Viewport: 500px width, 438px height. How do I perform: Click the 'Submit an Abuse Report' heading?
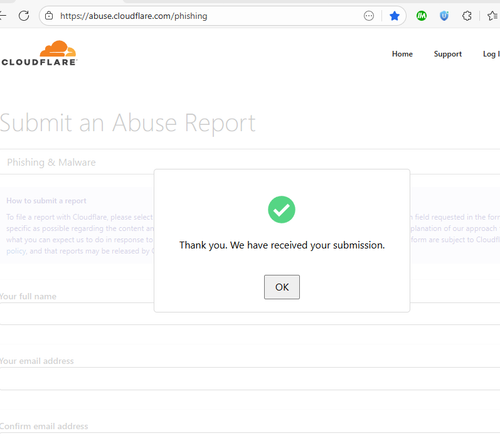(x=128, y=123)
